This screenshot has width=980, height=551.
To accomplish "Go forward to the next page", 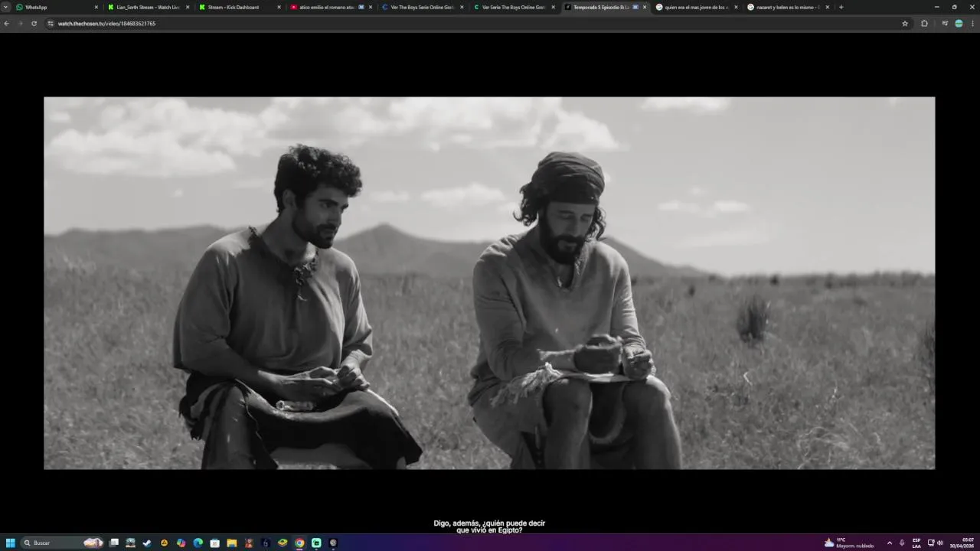I will [20, 24].
